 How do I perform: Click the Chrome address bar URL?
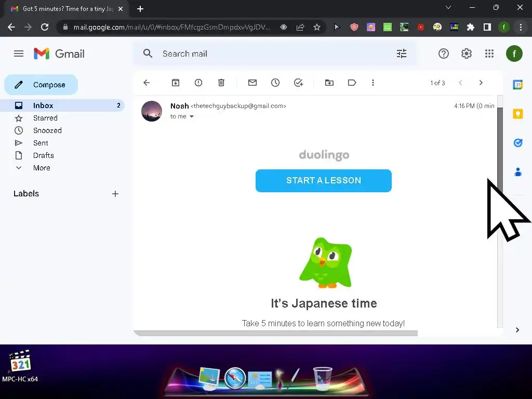172,27
